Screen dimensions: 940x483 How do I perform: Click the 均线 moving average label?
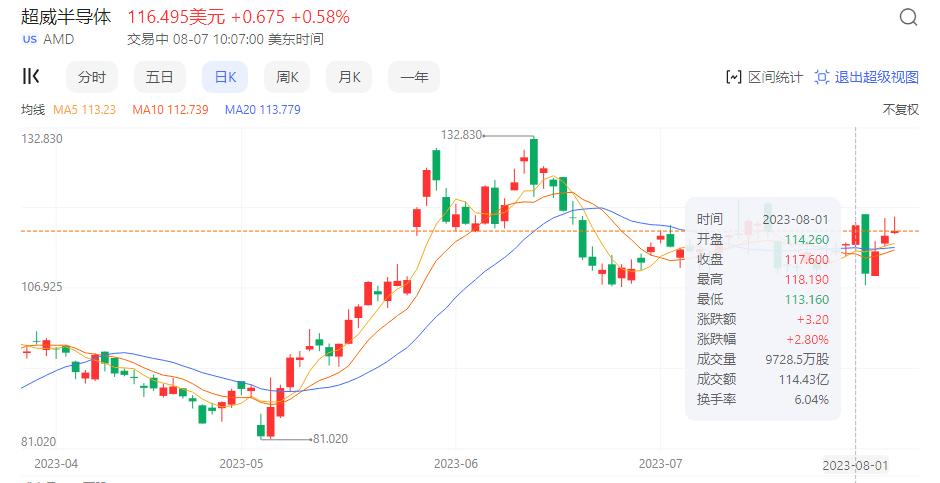[33, 110]
